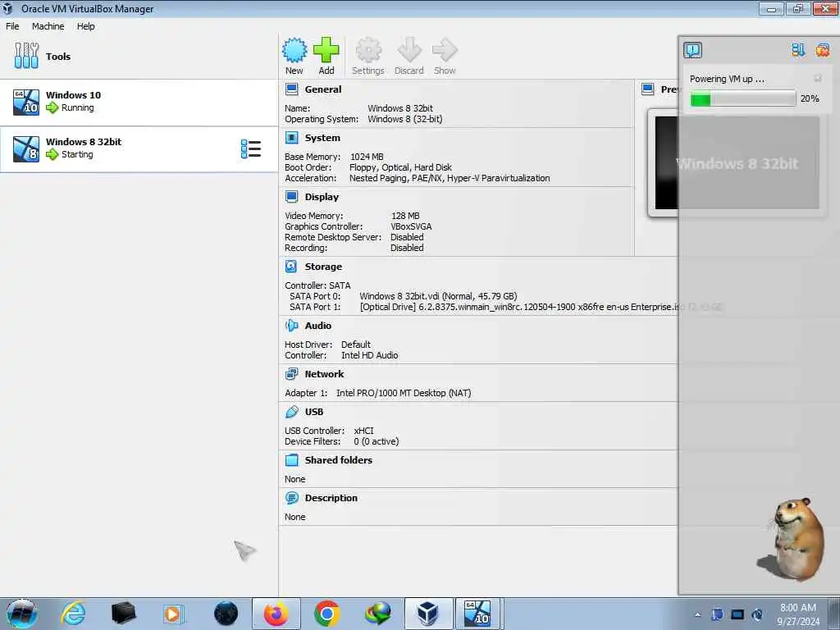Open the Display section heading link

coord(322,197)
